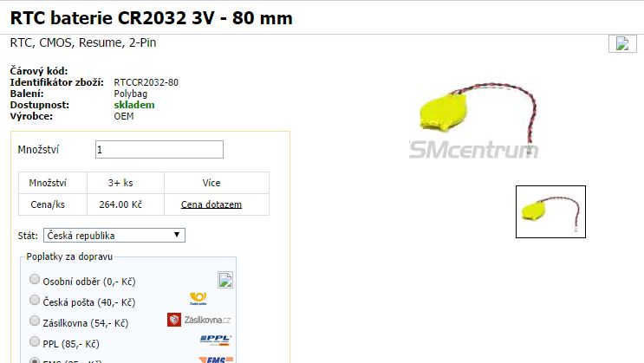Click the broken image icon top right
This screenshot has width=644, height=363.
click(x=622, y=43)
